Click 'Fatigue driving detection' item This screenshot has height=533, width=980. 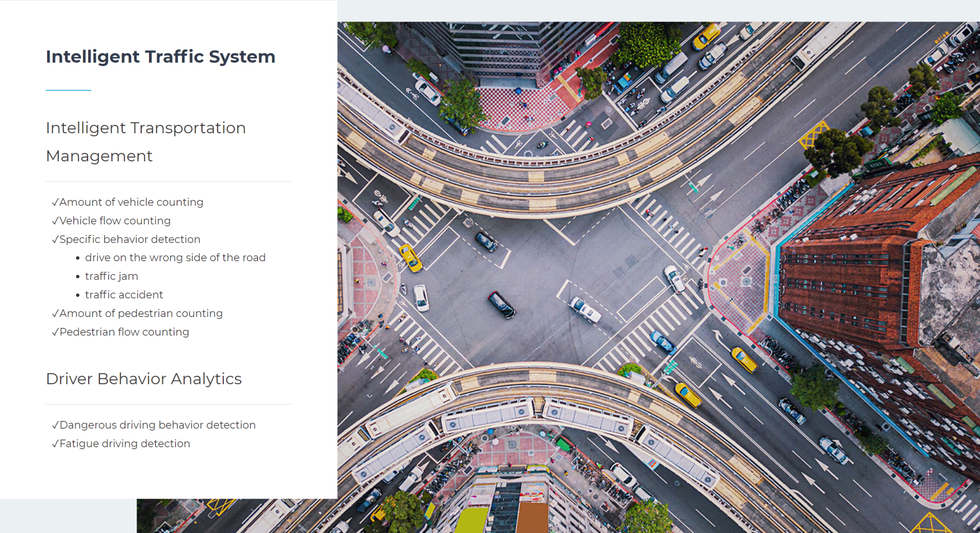pos(121,443)
